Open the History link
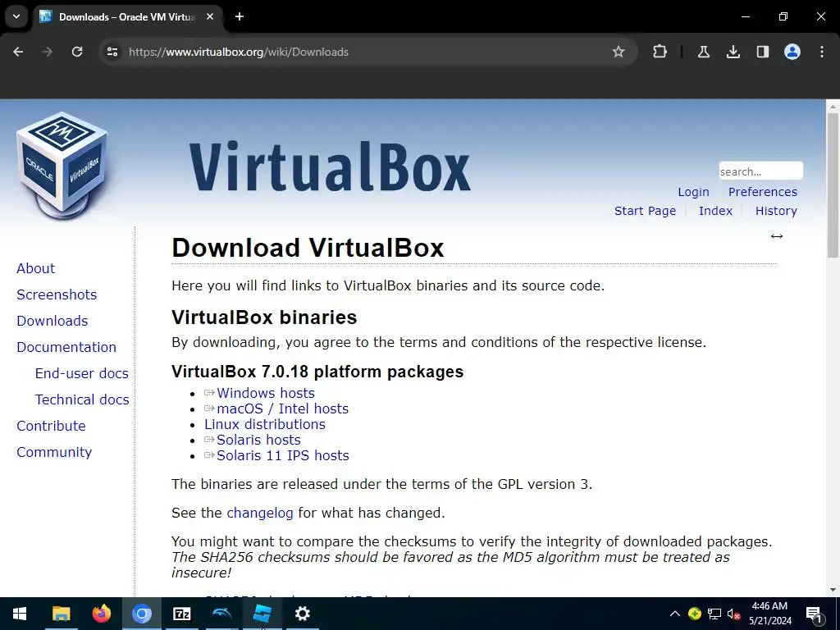Viewport: 840px width, 630px height. (x=776, y=211)
